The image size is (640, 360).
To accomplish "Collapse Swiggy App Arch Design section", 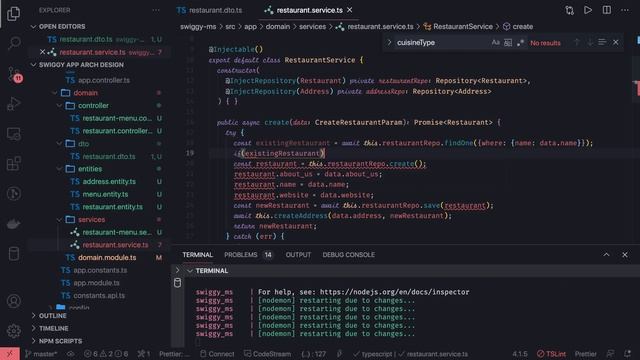I will pyautogui.click(x=33, y=65).
